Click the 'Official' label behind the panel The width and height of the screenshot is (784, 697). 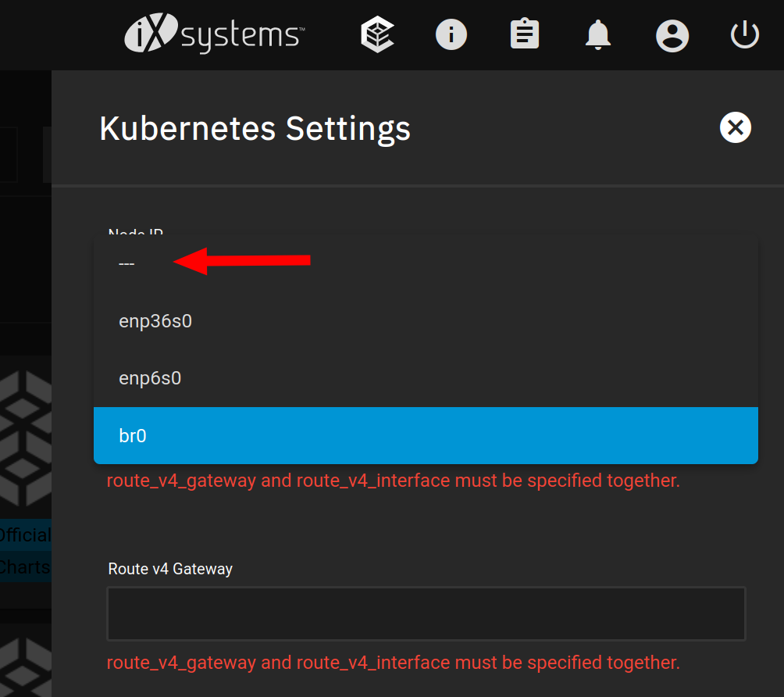pyautogui.click(x=25, y=535)
